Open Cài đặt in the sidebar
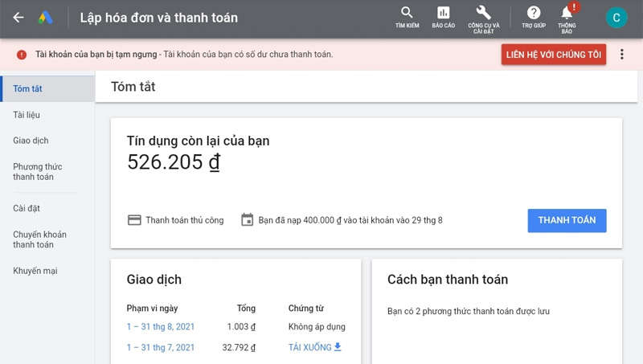This screenshot has width=643, height=364. tap(27, 209)
